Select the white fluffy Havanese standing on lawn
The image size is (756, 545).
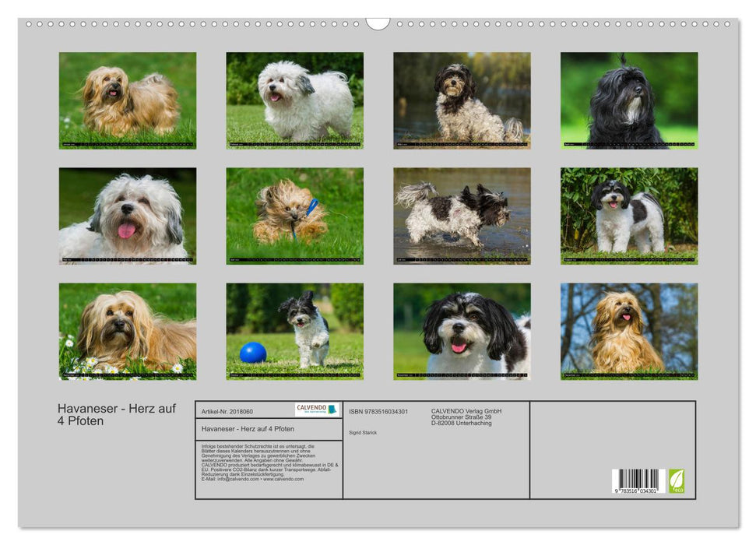point(294,100)
